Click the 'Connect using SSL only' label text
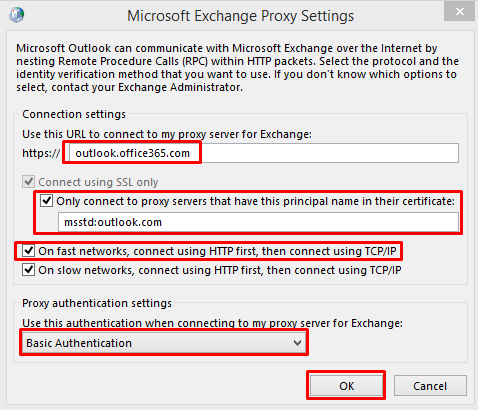478x410 pixels. coord(98,182)
